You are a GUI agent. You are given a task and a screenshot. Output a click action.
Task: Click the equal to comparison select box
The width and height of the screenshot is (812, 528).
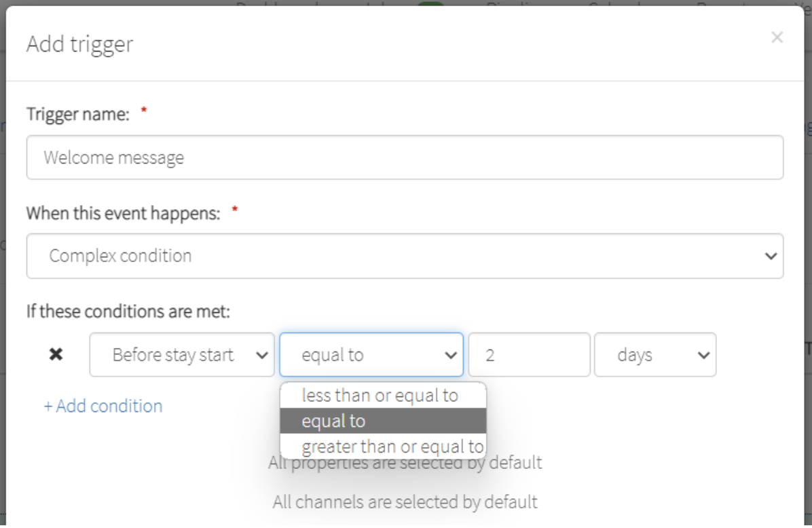[x=371, y=354]
